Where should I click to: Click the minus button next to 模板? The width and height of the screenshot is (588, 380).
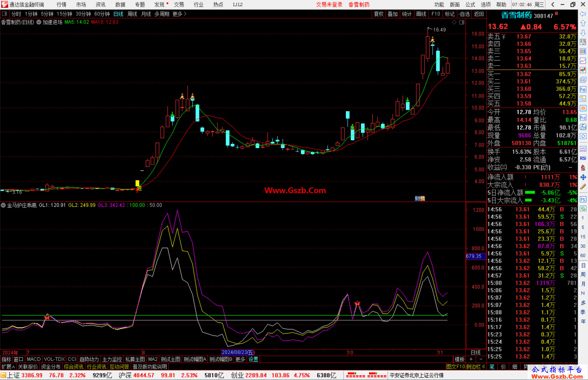click(x=481, y=359)
